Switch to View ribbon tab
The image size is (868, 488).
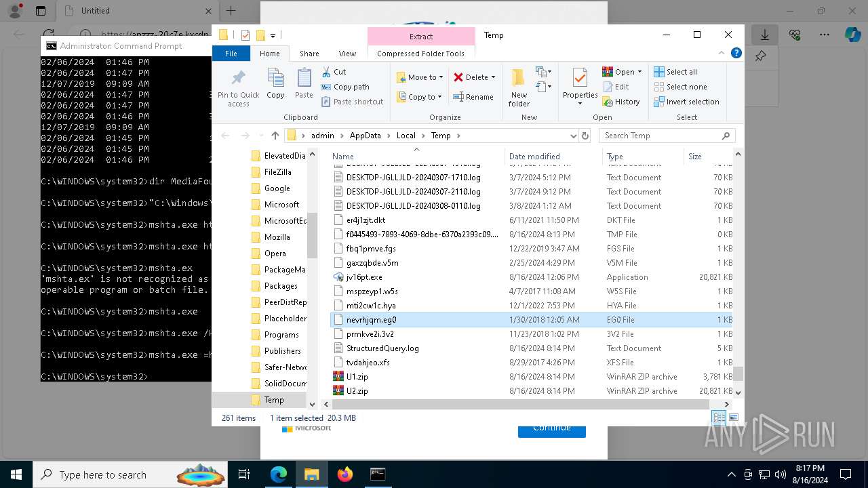[347, 54]
